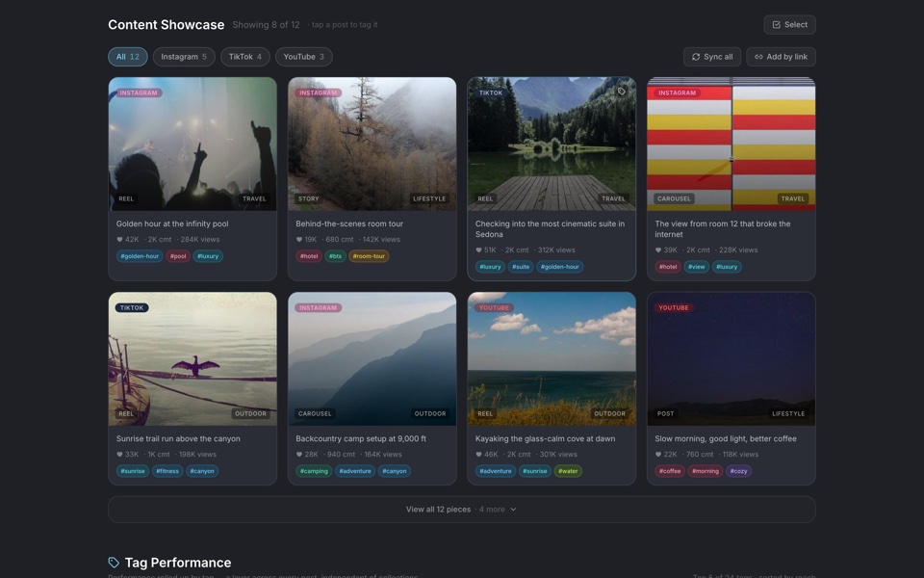Image resolution: width=924 pixels, height=578 pixels.
Task: Click the heart icon showing 51K likes
Action: pos(478,250)
